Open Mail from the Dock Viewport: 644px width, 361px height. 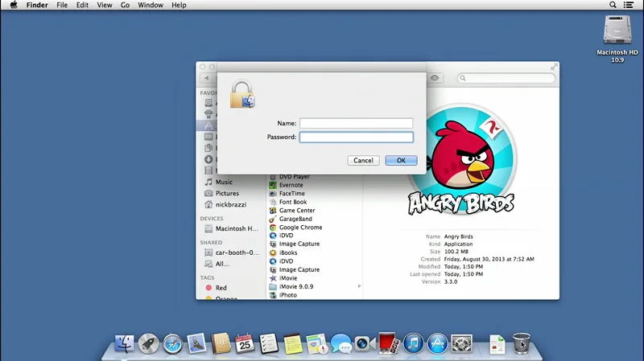click(196, 344)
